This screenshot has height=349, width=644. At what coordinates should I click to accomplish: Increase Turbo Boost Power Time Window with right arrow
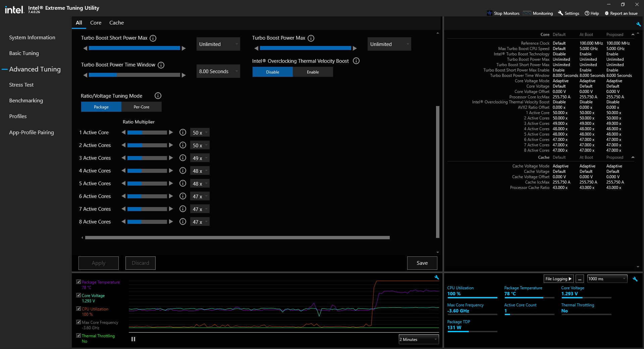click(x=184, y=75)
